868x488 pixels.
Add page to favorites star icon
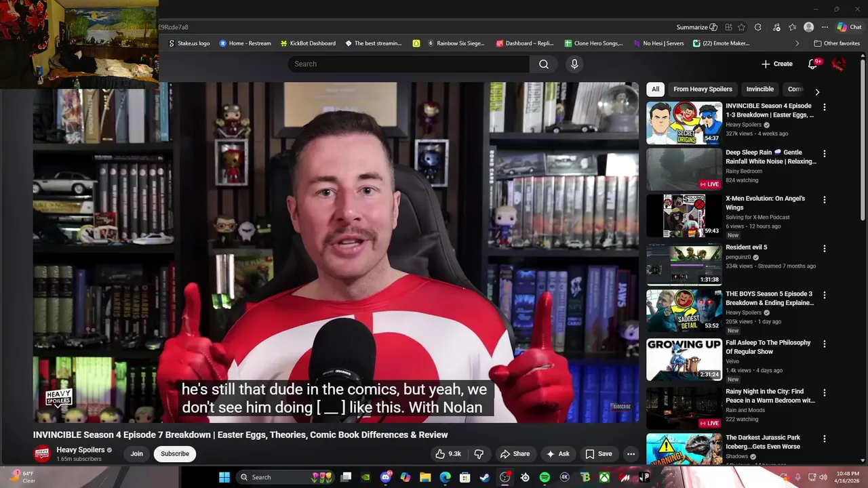pos(741,27)
